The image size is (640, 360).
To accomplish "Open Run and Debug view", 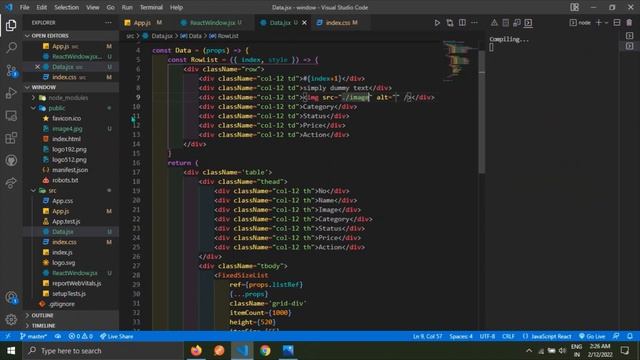I will 11,93.
